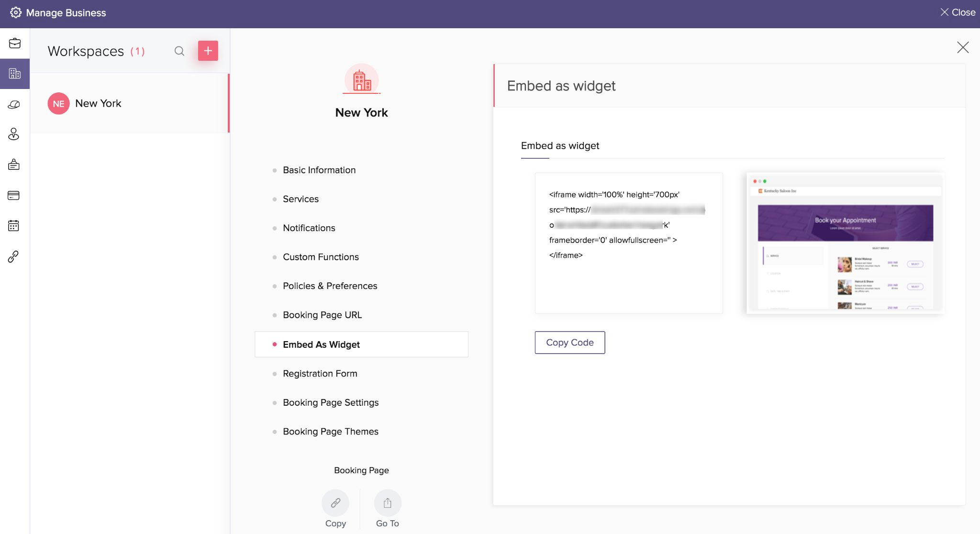Select the Embed as widget tab
The height and width of the screenshot is (534, 980).
point(560,146)
